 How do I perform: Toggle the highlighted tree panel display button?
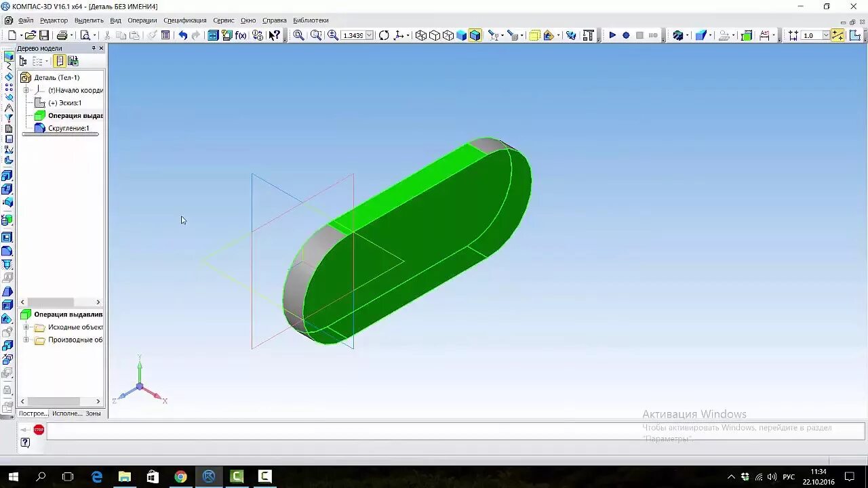point(60,61)
